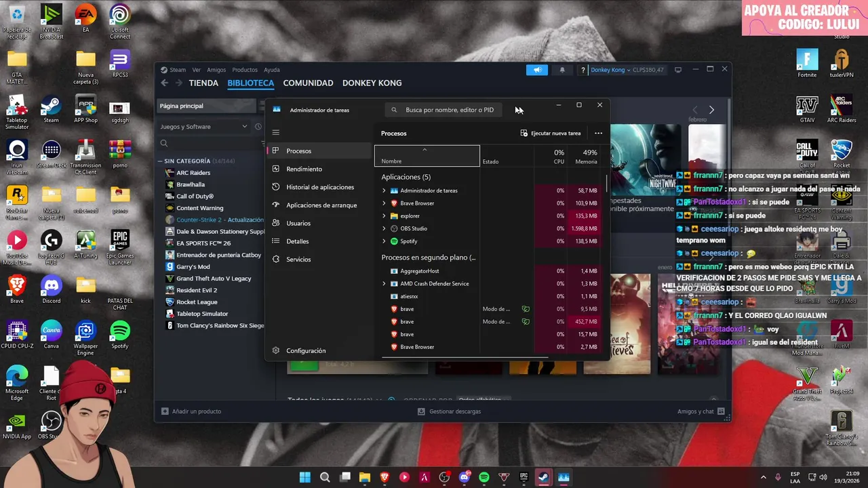Open Amigos y chat in Steam
Screen dimensions: 868x488
point(701,411)
